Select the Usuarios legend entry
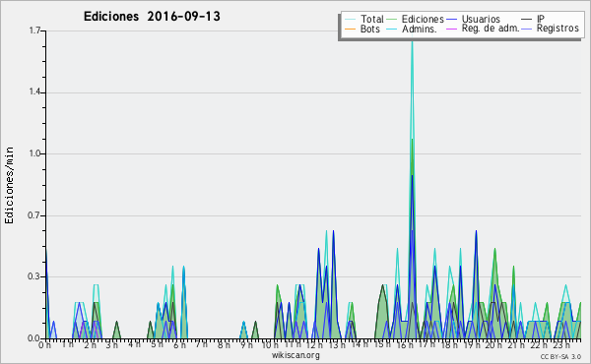The width and height of the screenshot is (591, 364). (x=481, y=19)
